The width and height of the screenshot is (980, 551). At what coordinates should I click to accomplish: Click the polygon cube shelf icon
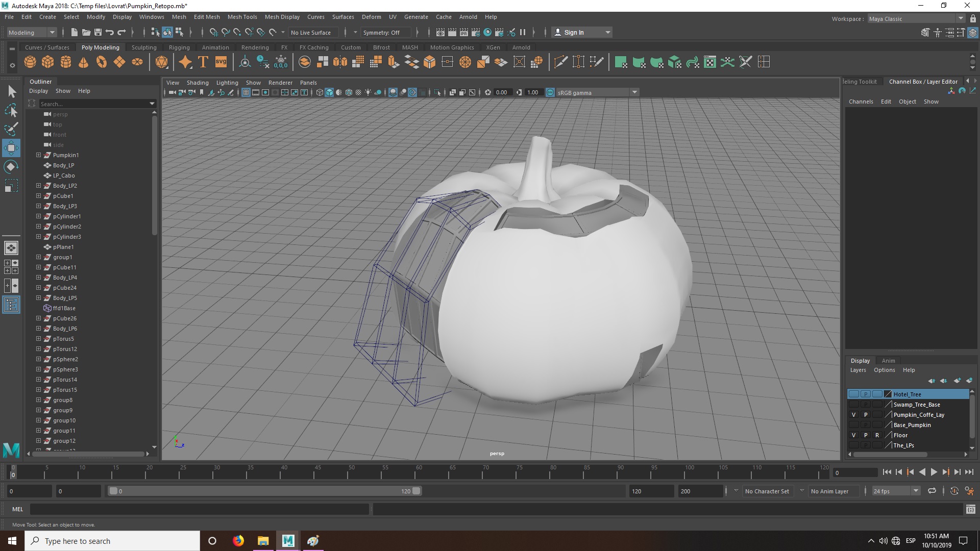[x=48, y=62]
